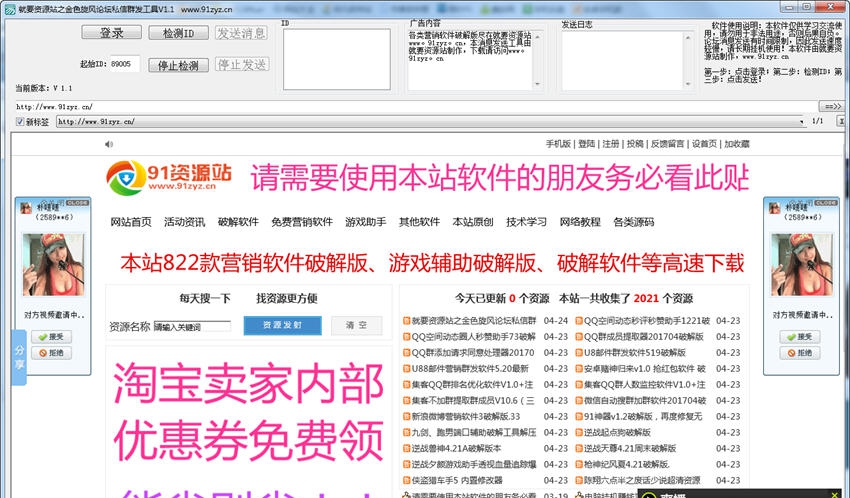
Task: Open the 注册 link
Action: 610,144
